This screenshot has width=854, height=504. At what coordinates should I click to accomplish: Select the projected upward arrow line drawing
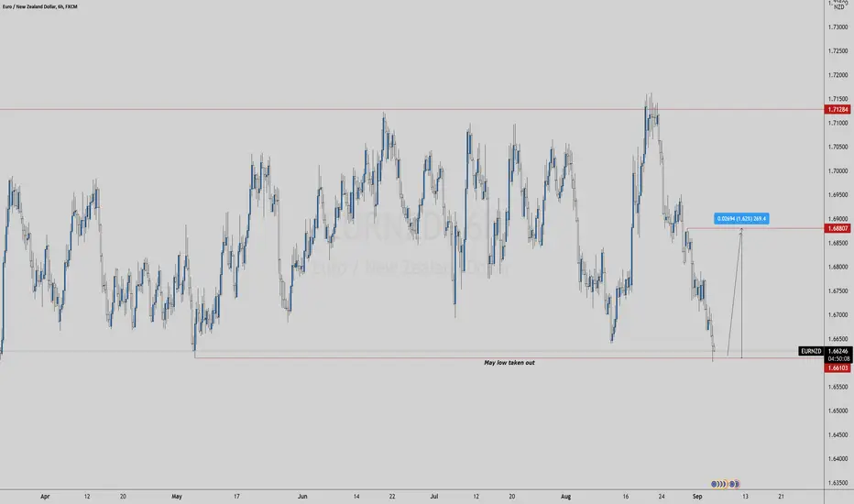point(735,292)
